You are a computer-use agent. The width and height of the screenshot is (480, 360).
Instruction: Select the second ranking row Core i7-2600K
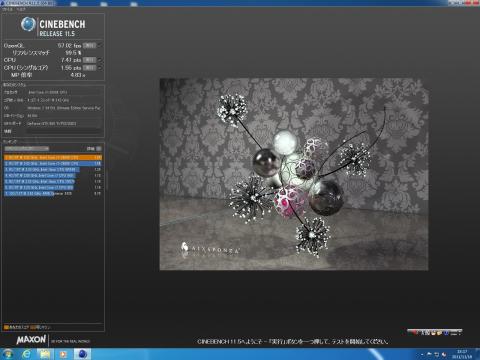[x=53, y=164]
